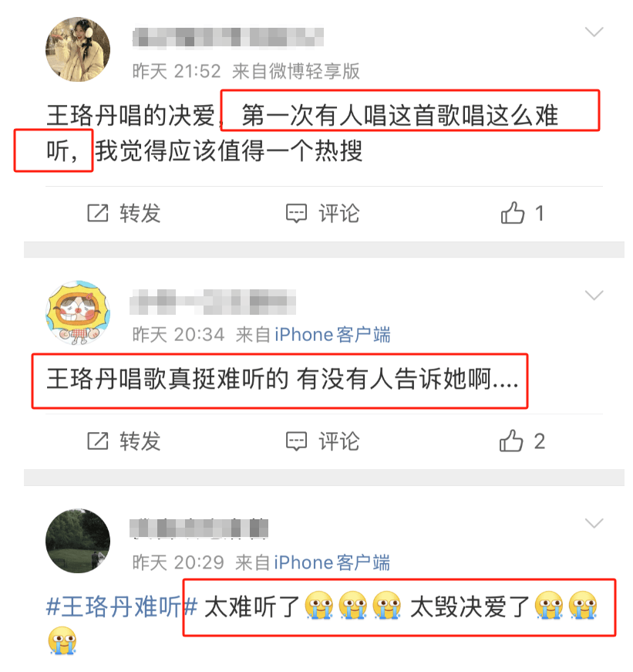Click the like count 2 on second post

coord(540,441)
